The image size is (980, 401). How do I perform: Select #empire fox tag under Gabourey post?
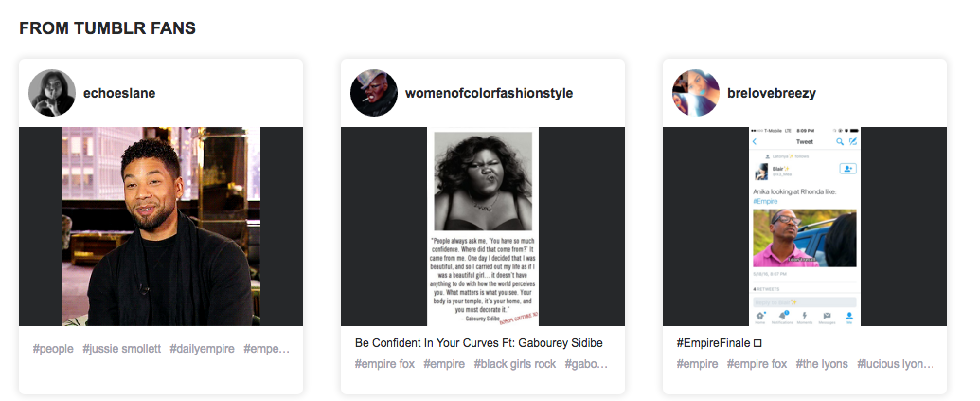point(384,363)
